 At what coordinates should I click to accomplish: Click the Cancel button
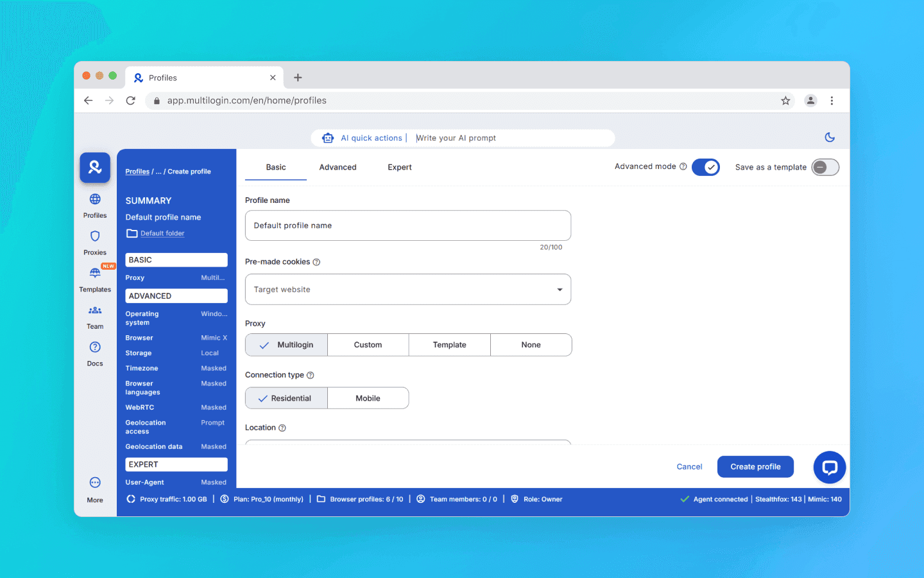[689, 467]
